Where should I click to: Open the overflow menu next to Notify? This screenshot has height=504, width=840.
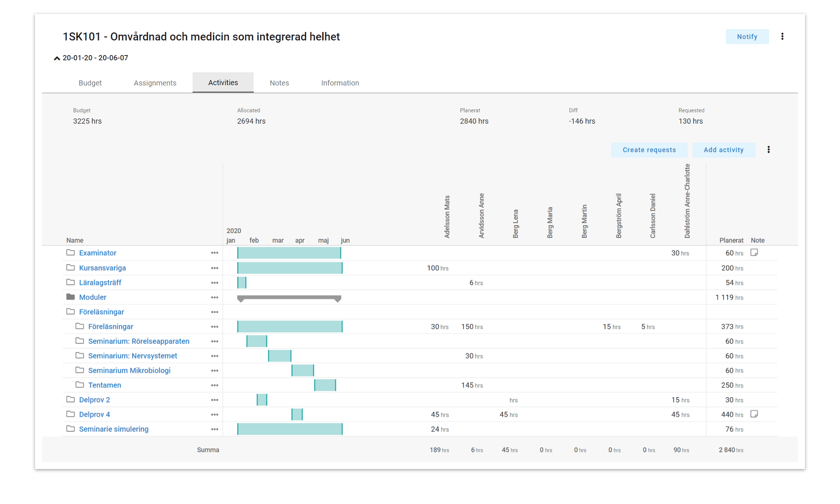tap(782, 36)
